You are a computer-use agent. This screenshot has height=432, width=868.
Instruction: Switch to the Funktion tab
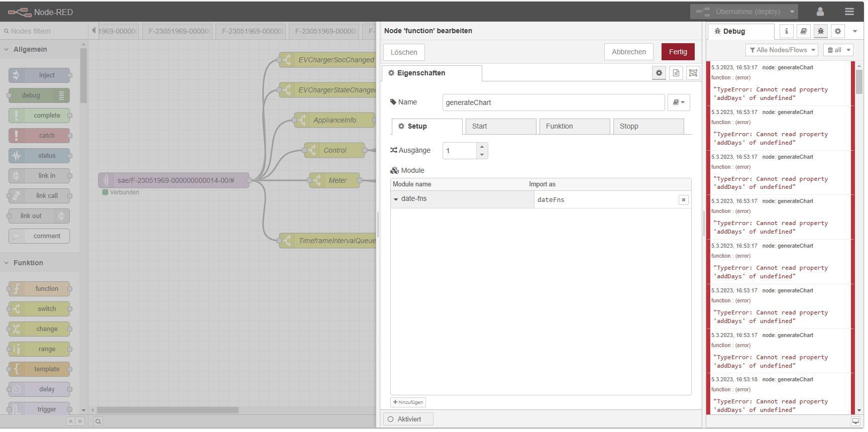[x=575, y=126]
